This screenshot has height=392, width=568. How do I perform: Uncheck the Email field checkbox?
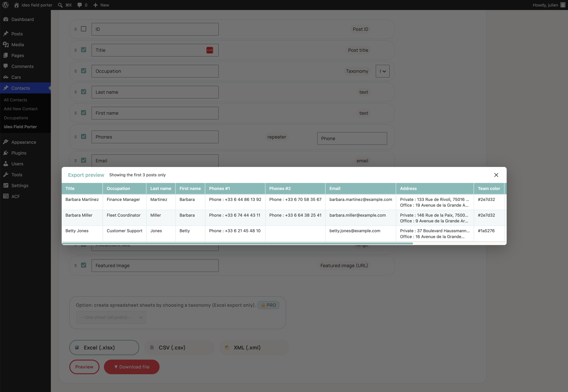84,160
